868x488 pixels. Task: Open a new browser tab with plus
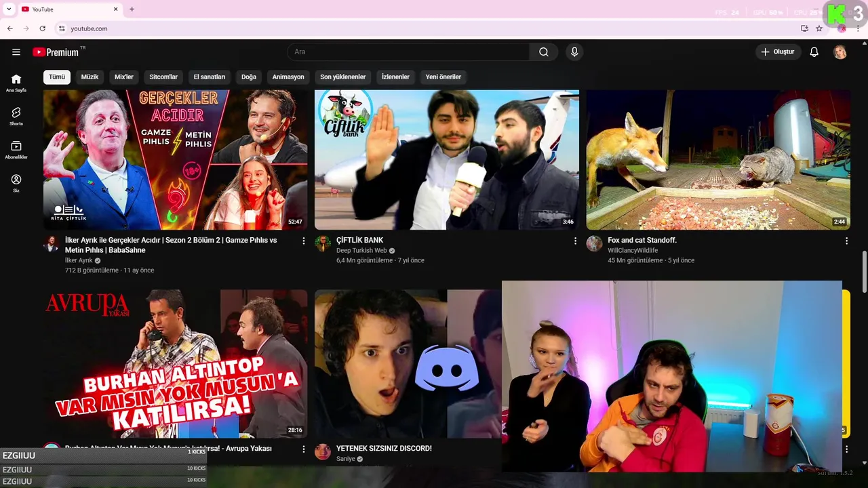(x=132, y=9)
